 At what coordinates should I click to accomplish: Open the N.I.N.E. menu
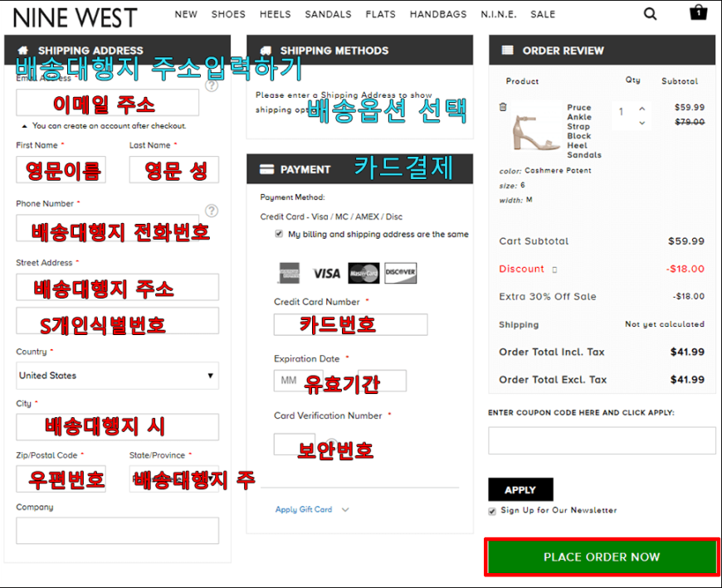click(x=499, y=14)
